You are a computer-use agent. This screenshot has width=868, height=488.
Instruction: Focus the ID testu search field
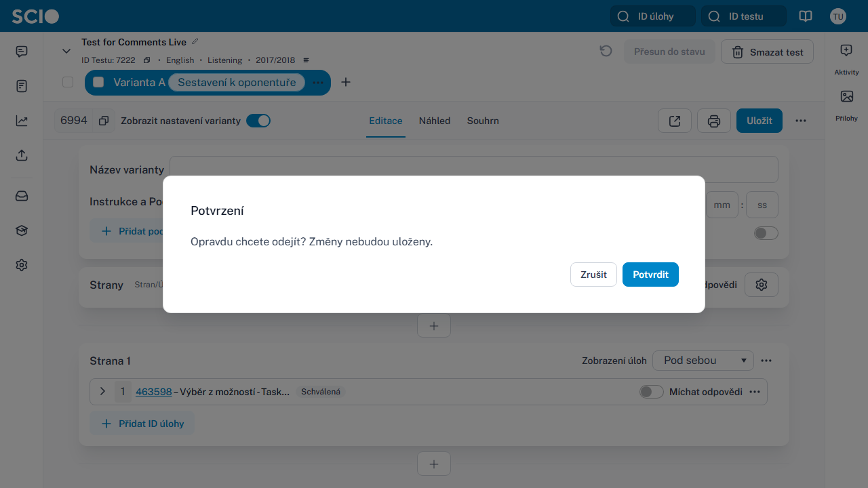pyautogui.click(x=744, y=16)
